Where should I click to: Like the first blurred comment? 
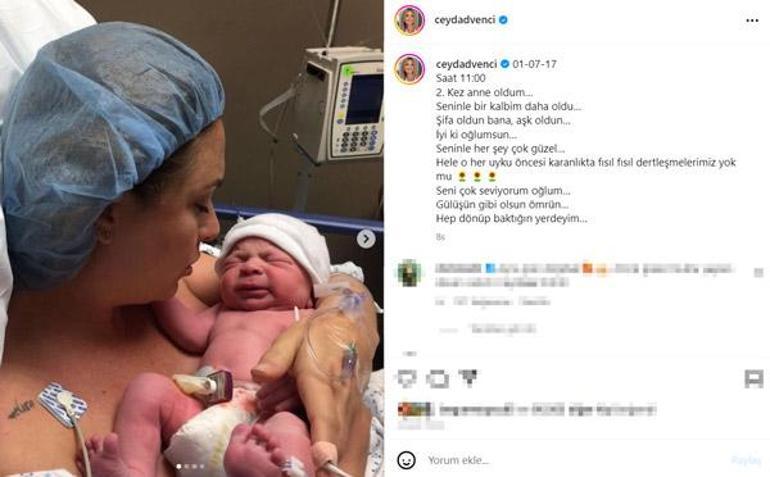(x=758, y=273)
